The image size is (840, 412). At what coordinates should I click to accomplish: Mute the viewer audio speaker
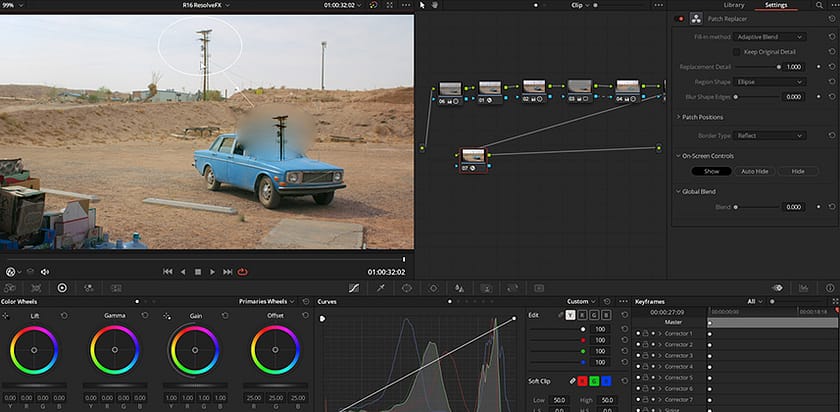coord(45,272)
